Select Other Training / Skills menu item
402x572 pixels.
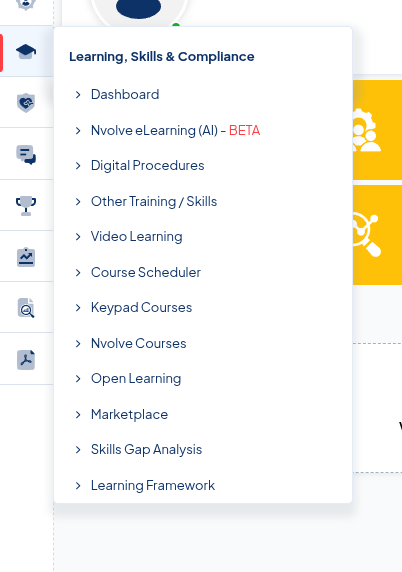pos(154,201)
